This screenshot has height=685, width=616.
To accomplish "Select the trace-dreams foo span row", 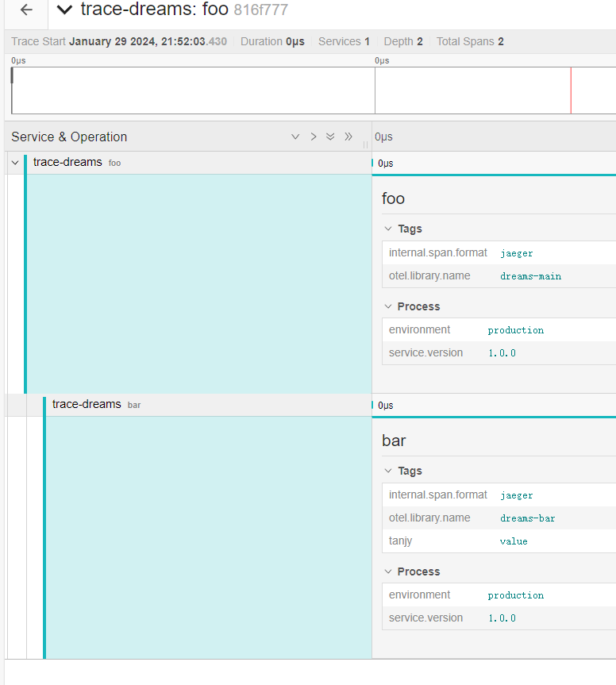I will (67, 163).
